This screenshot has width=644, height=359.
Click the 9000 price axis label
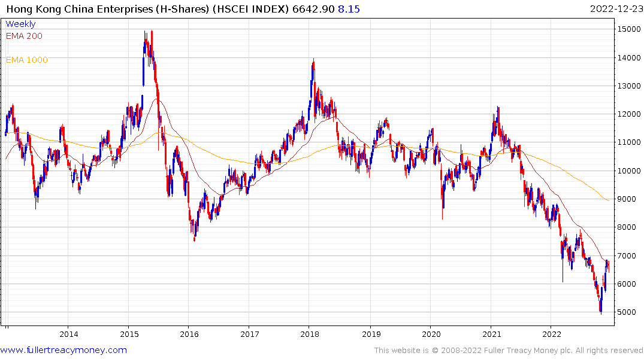tap(627, 199)
